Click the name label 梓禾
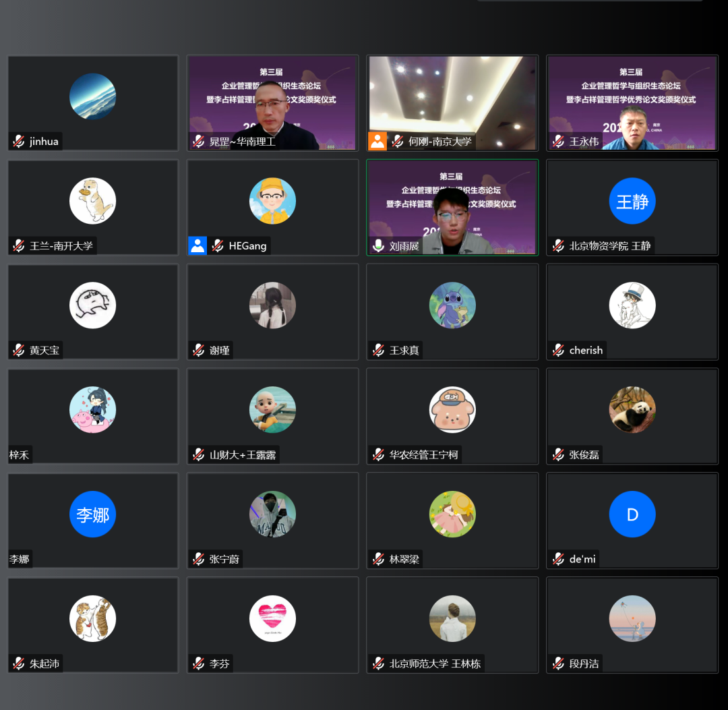This screenshot has height=710, width=728. [x=19, y=454]
